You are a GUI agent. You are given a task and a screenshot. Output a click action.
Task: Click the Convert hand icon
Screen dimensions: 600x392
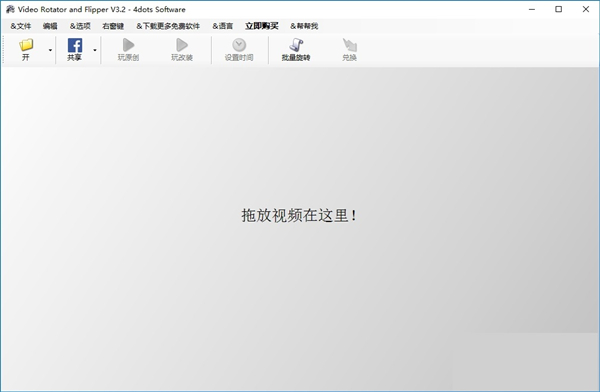click(x=349, y=50)
